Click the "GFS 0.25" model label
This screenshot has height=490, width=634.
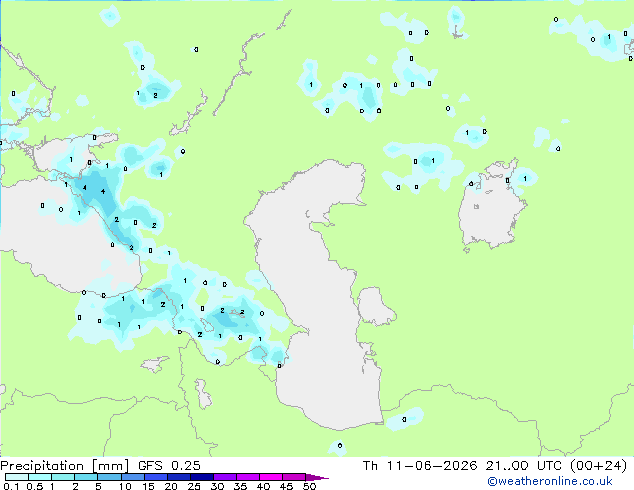[x=169, y=465]
